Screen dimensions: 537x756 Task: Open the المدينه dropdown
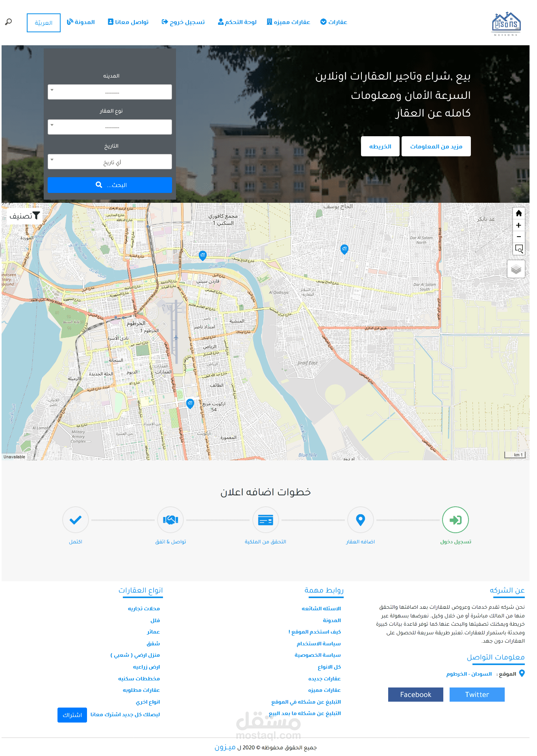point(110,92)
